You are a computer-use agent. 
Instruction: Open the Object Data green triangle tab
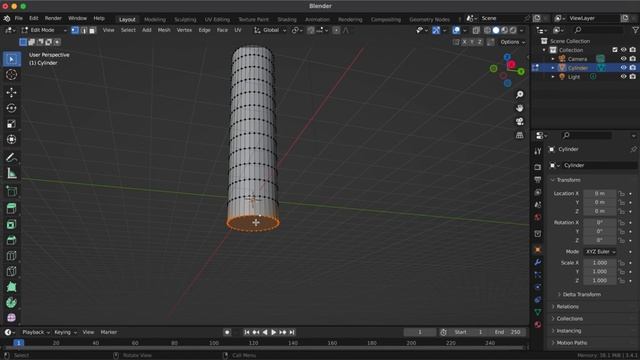(538, 312)
